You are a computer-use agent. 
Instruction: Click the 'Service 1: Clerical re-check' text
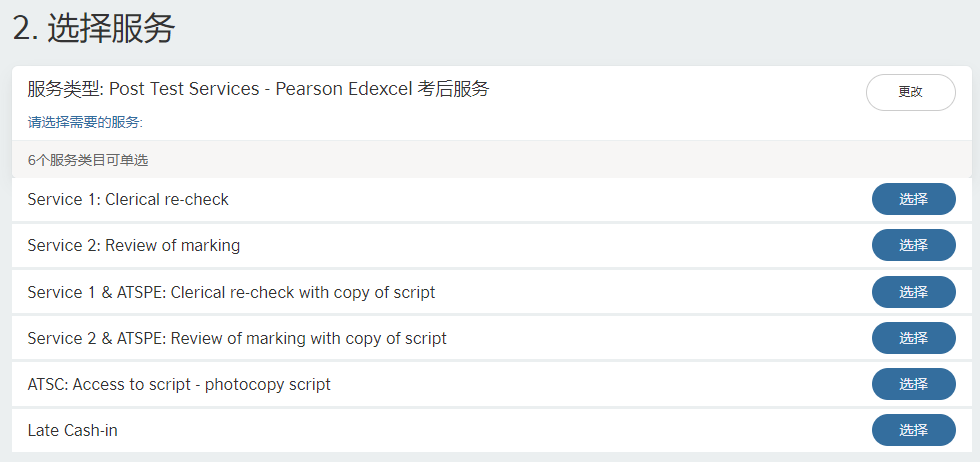point(128,199)
